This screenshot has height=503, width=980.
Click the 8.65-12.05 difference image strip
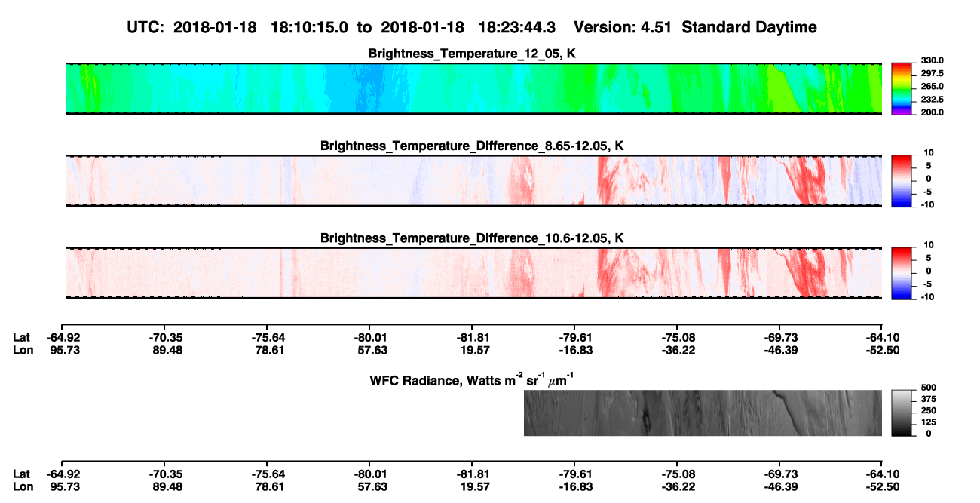point(473,181)
